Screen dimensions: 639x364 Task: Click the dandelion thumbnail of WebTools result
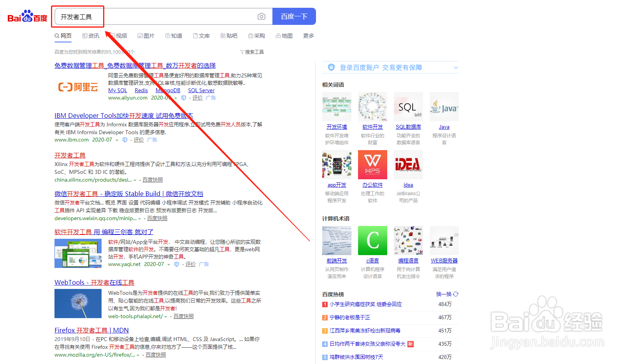(78, 304)
